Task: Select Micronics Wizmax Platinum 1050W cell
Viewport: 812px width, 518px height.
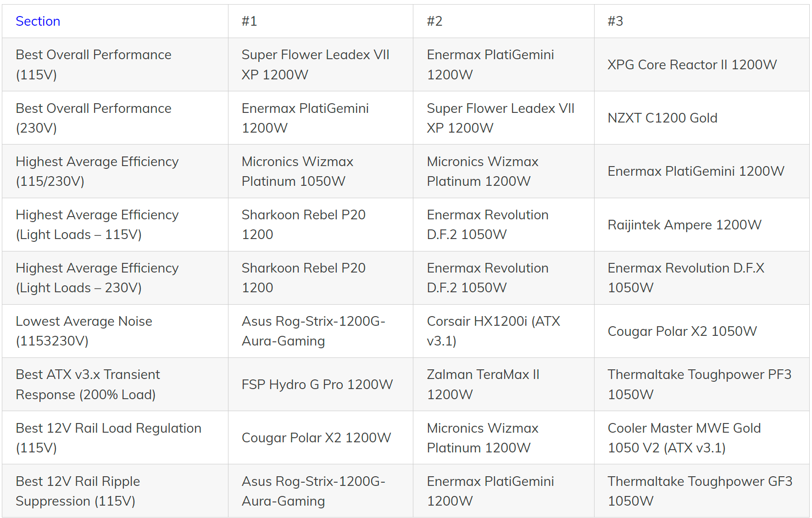Action: 297,171
